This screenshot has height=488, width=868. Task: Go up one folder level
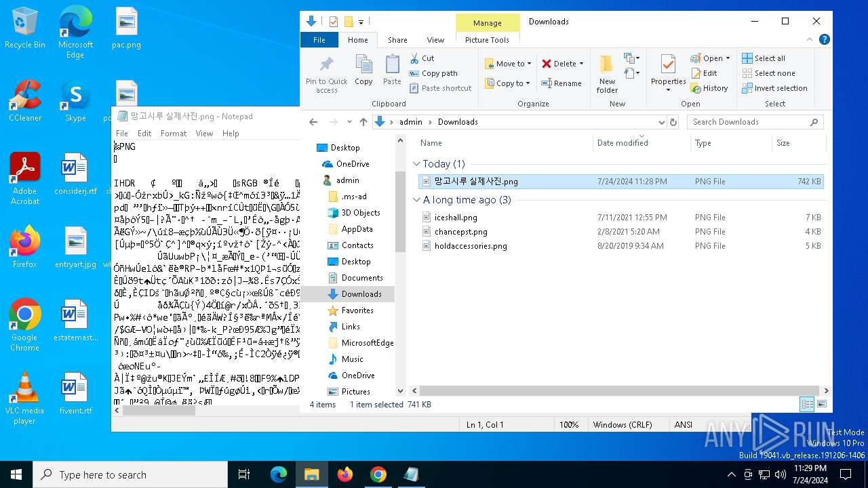363,122
